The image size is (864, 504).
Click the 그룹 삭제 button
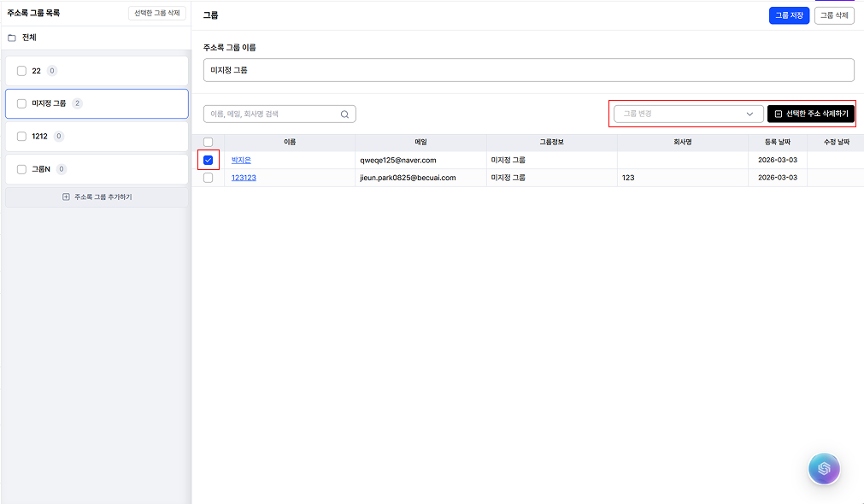tap(834, 15)
